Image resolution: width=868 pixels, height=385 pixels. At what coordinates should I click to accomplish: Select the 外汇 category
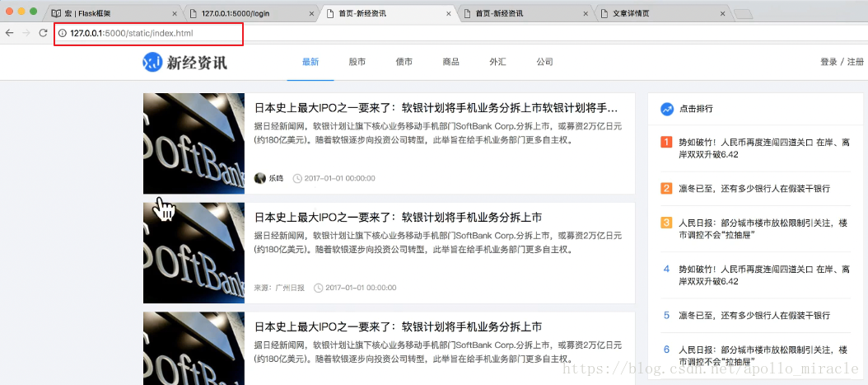497,62
